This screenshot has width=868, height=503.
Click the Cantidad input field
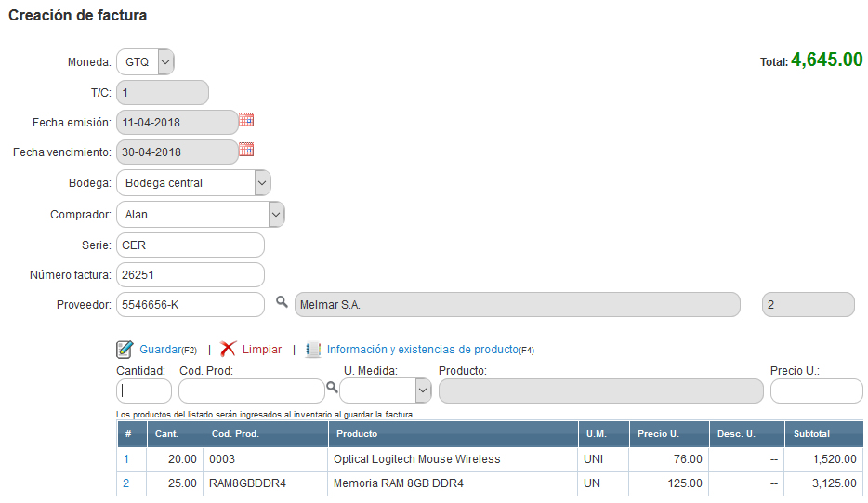[x=143, y=391]
